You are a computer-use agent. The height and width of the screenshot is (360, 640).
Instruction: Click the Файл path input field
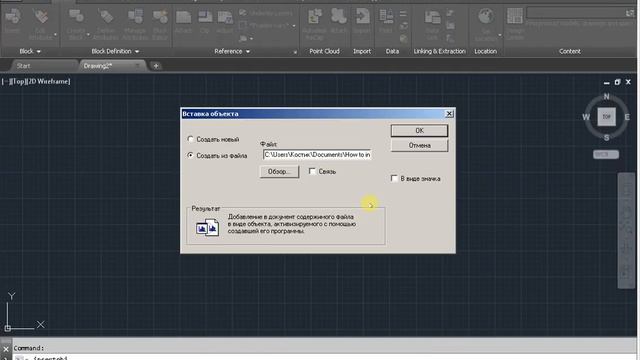pos(317,155)
